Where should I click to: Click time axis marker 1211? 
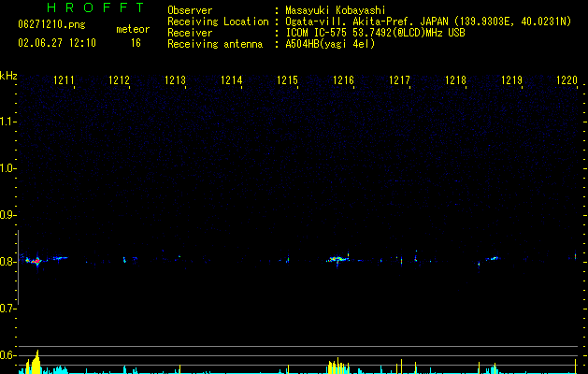click(64, 80)
